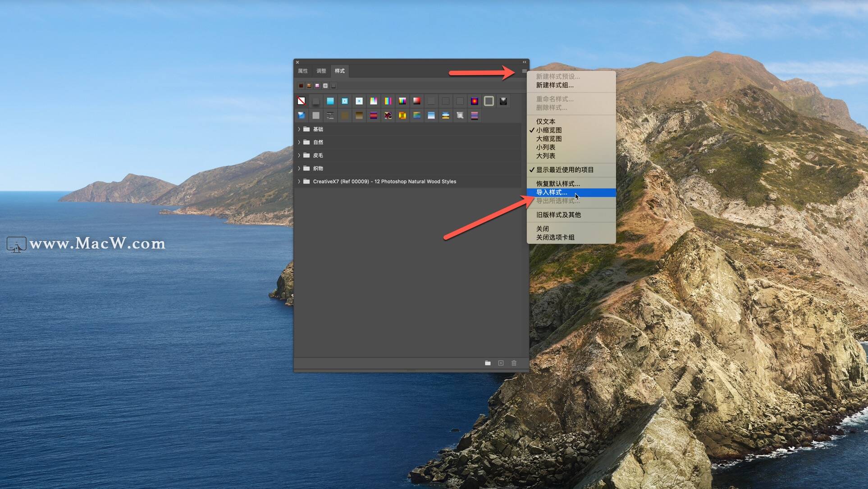
Task: Click the greyed 新建样式预设... item
Action: click(571, 76)
